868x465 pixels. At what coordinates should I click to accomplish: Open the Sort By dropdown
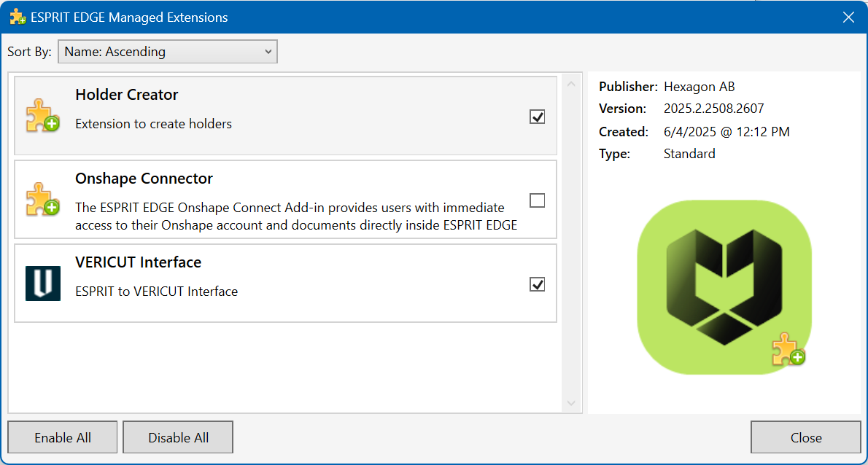168,52
